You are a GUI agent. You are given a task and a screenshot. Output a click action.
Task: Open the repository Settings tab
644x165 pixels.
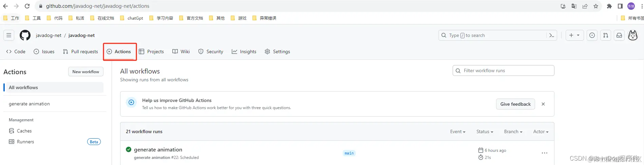(277, 51)
